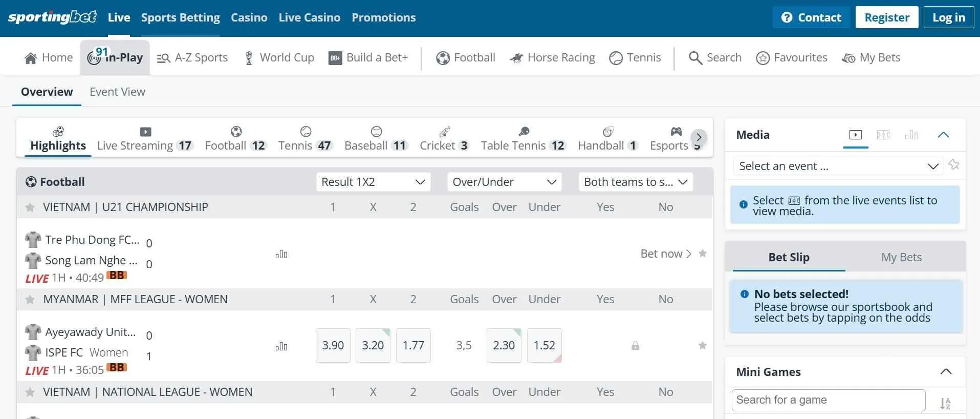Open the Sports Betting top menu
Viewport: 980px width, 419px height.
coord(180,17)
